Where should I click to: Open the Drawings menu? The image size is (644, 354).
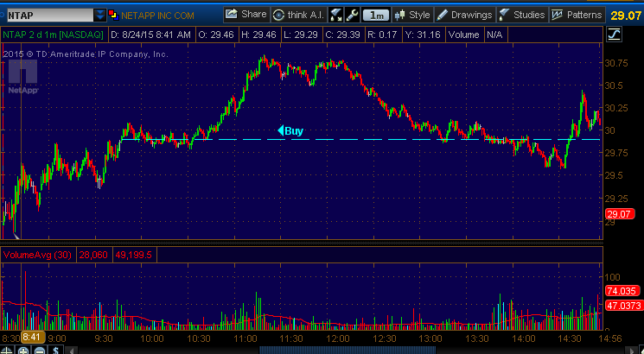pyautogui.click(x=464, y=15)
